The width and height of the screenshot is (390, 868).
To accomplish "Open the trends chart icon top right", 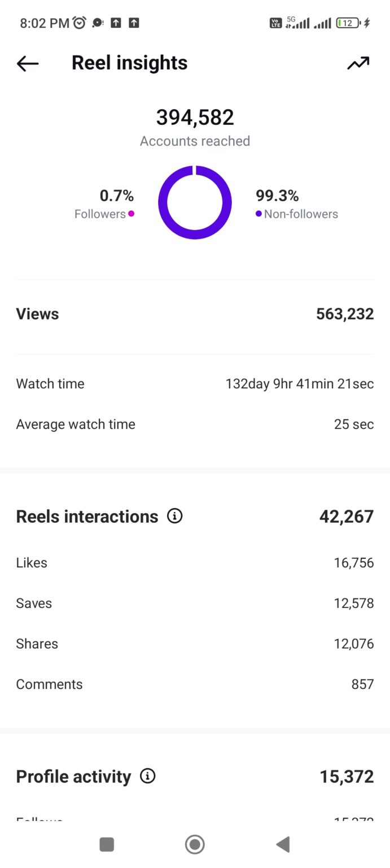I will [358, 63].
